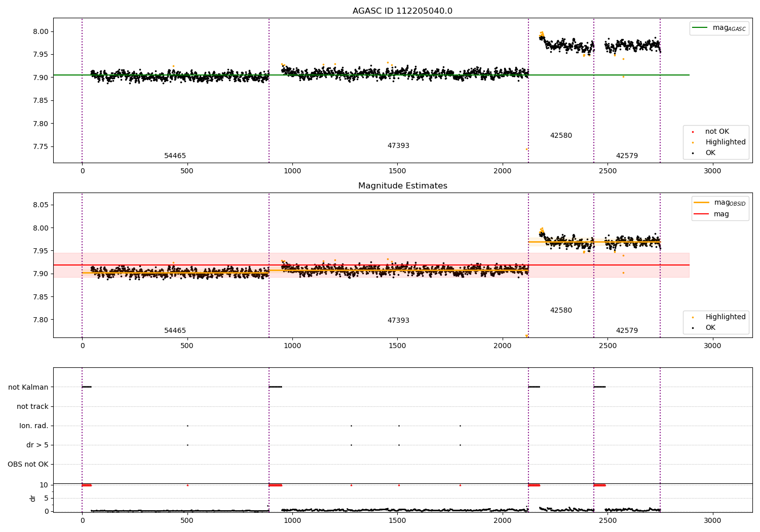Click the 'not Kalman' axis label

(28, 388)
